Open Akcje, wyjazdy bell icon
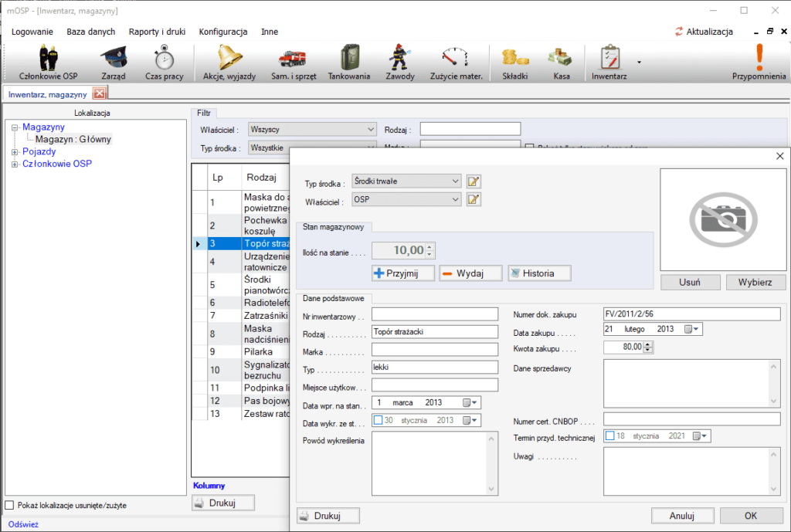This screenshot has width=791, height=532. tap(229, 63)
